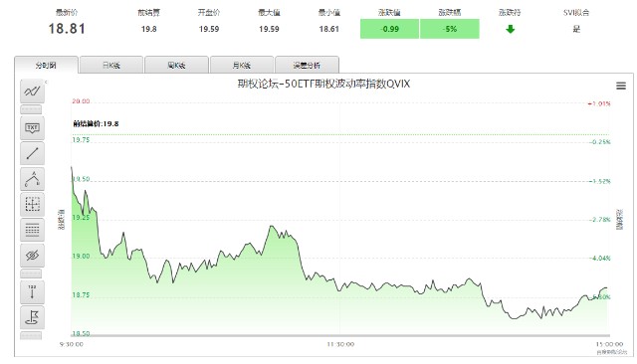Select the TXT label annotation tool
This screenshot has width=637, height=364.
(x=32, y=128)
